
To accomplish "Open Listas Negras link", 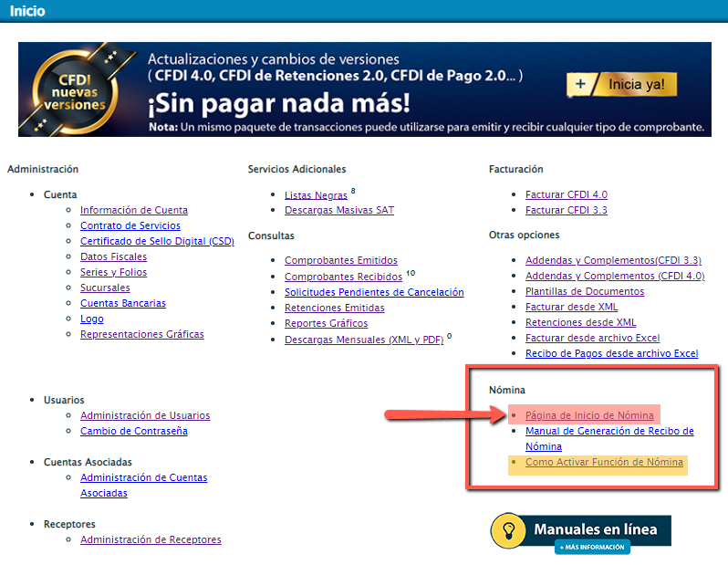I will [x=316, y=195].
